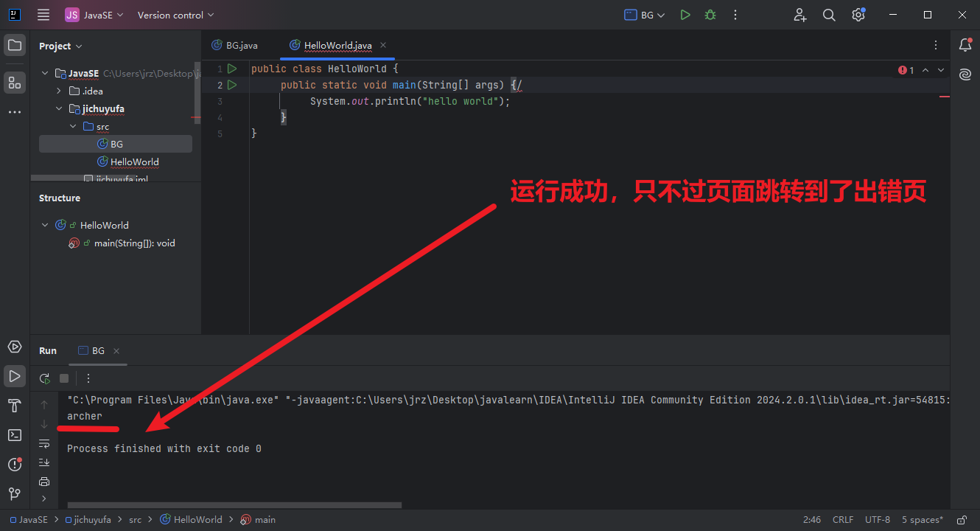Click the jichuyufa.iml file
The height and width of the screenshot is (531, 980).
coord(116,179)
